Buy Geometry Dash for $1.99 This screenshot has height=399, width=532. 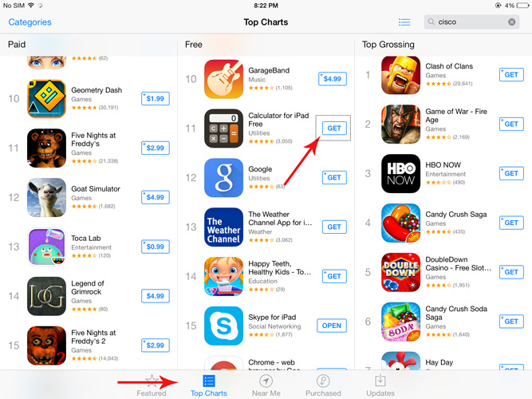[x=155, y=99]
